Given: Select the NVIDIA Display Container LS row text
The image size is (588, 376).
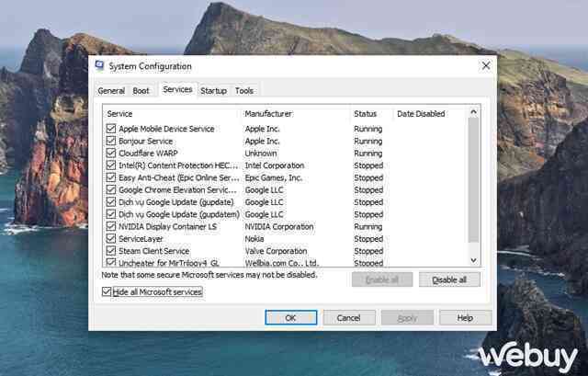Looking at the screenshot, I should (x=167, y=227).
